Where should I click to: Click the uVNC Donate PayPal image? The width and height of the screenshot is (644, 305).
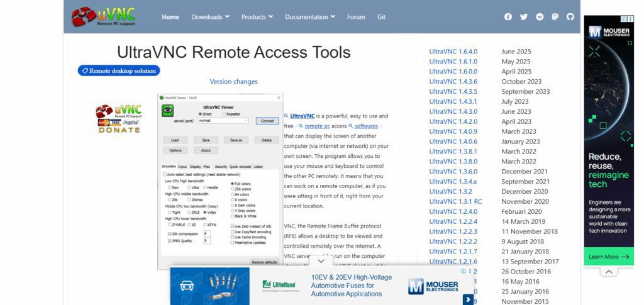point(119,118)
